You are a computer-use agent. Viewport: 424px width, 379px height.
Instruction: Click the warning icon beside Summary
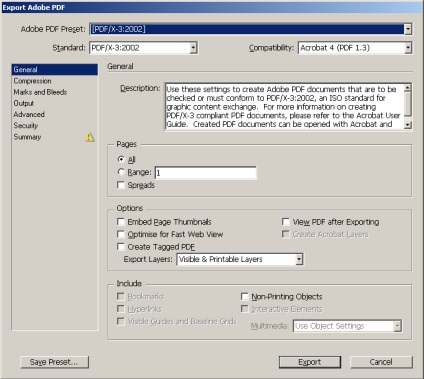point(89,137)
